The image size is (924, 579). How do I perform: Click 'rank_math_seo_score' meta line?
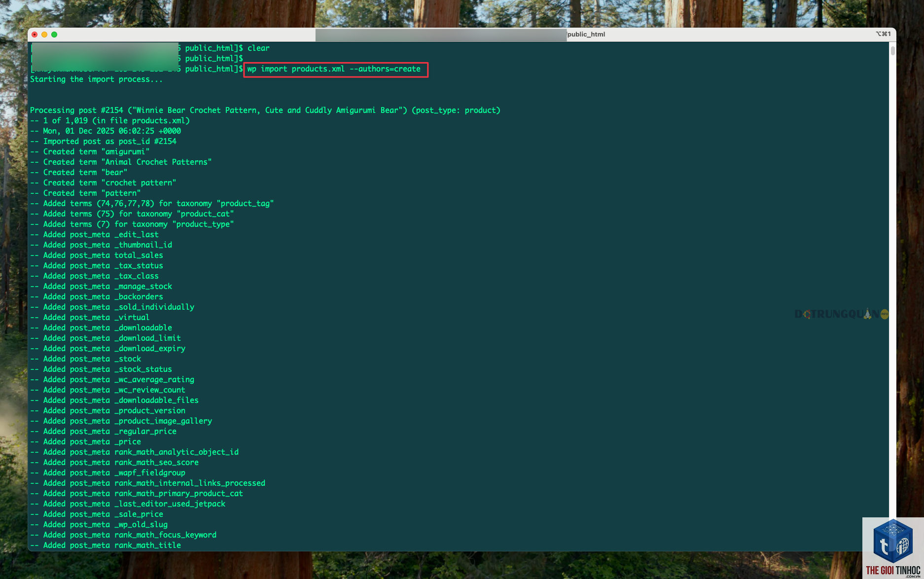coord(114,463)
